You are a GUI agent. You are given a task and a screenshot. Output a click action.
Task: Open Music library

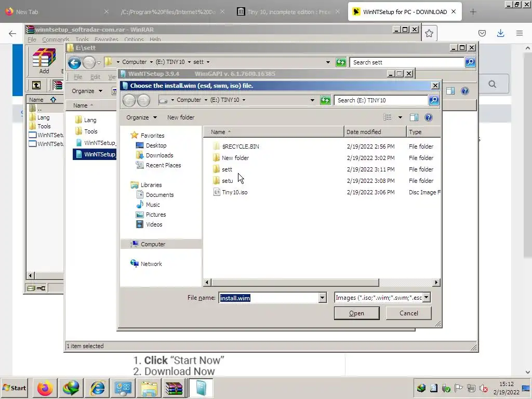(148, 205)
